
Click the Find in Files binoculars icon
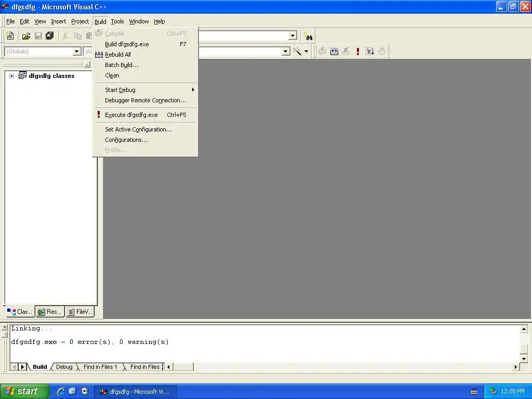308,36
